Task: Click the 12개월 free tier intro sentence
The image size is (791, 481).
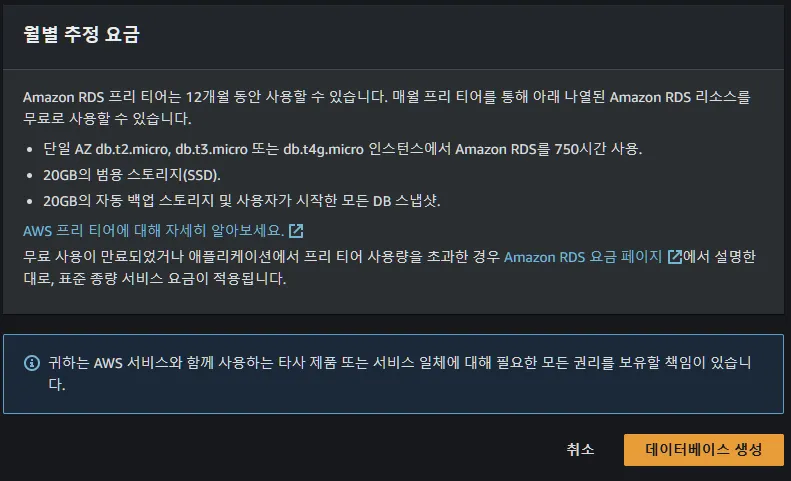Action: point(200,98)
